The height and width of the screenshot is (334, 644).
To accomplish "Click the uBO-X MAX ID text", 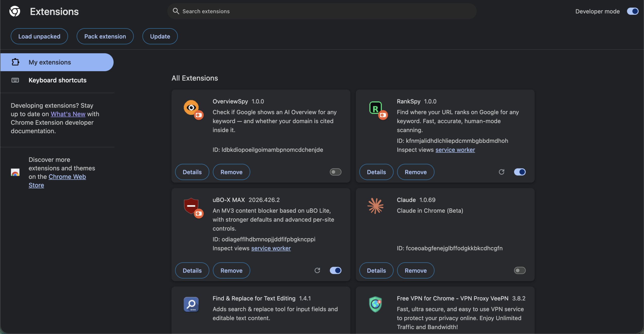I will (x=264, y=239).
